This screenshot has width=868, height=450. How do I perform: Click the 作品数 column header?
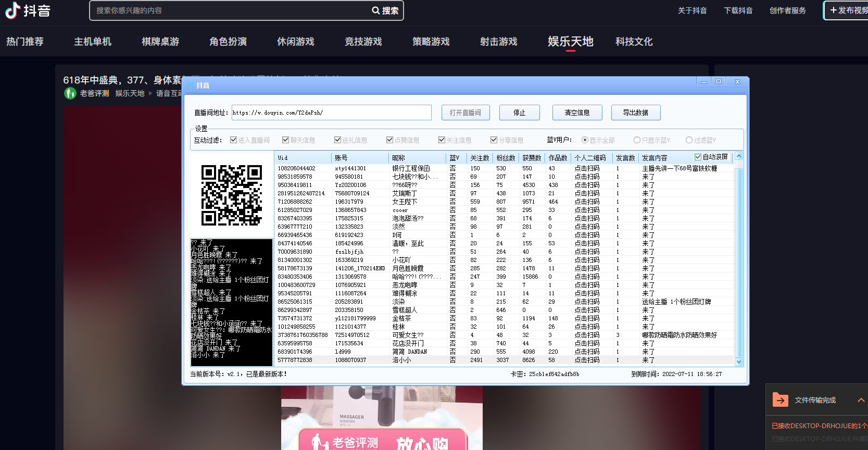click(558, 158)
